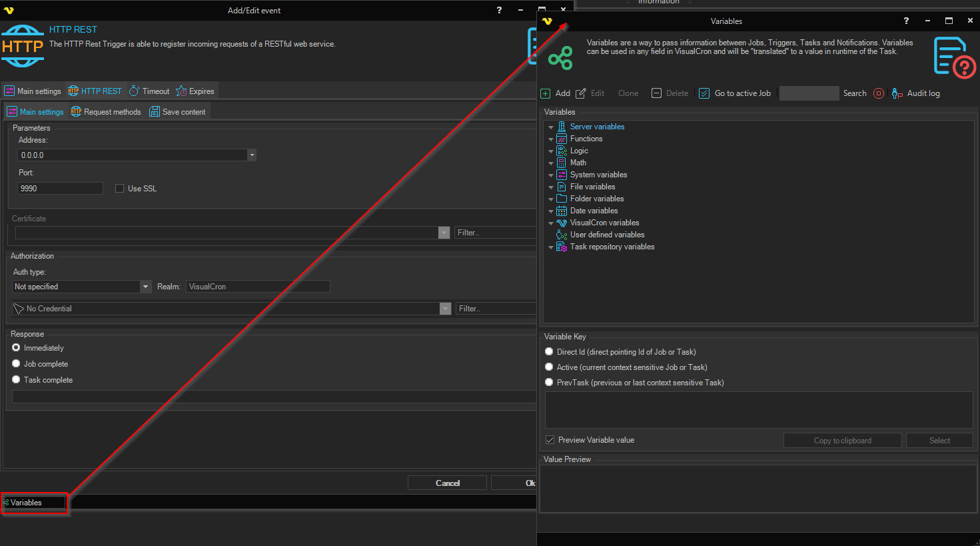Switch to the HTTP REST tab
Screen dimensions: 980x546
(95, 91)
